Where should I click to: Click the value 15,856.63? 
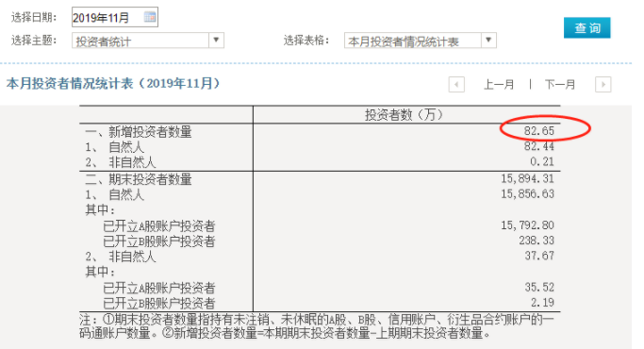coord(527,194)
